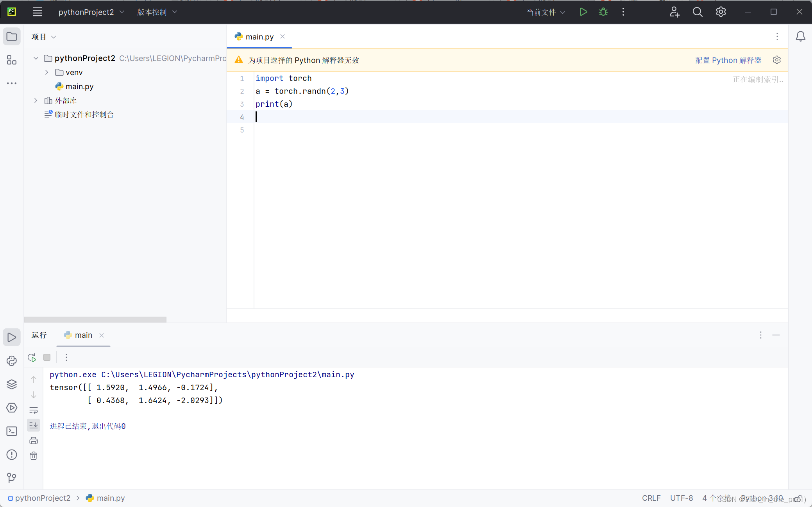Image resolution: width=812 pixels, height=507 pixels.
Task: Open main.py in the project tree
Action: (79, 86)
